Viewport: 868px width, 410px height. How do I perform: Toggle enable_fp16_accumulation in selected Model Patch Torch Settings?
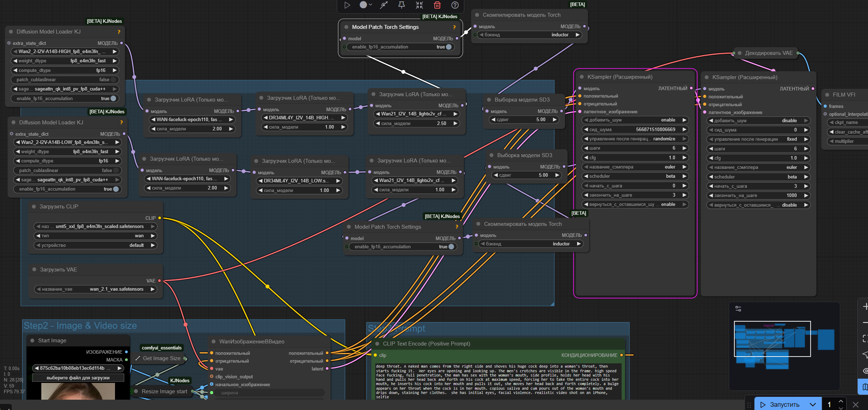[448, 47]
